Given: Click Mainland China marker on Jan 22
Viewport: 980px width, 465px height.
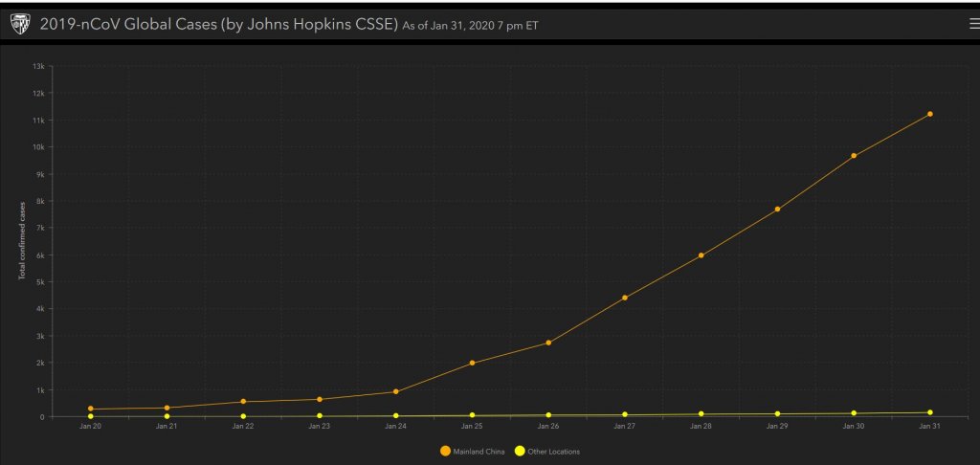Looking at the screenshot, I should (x=243, y=402).
